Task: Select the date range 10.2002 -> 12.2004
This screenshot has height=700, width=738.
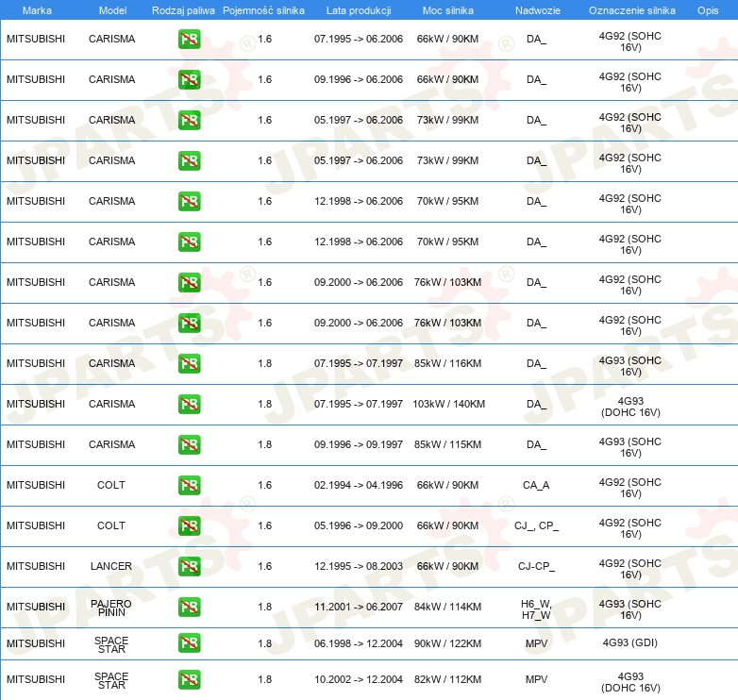Action: click(x=359, y=680)
